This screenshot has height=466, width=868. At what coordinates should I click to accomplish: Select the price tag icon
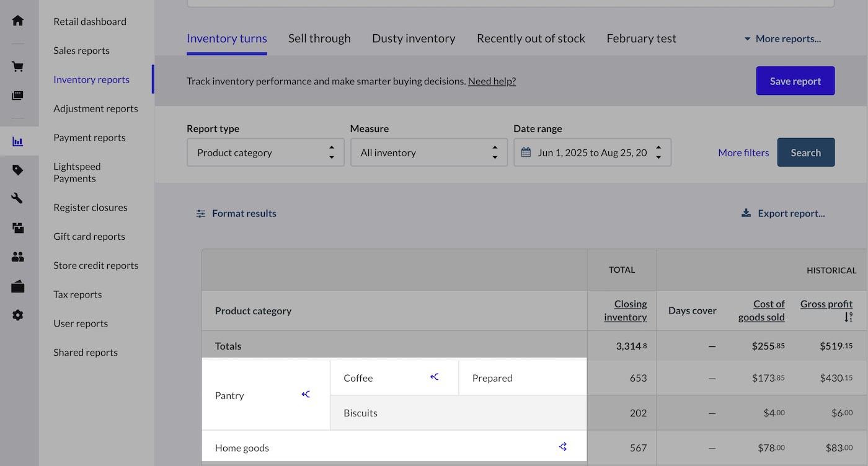click(19, 169)
